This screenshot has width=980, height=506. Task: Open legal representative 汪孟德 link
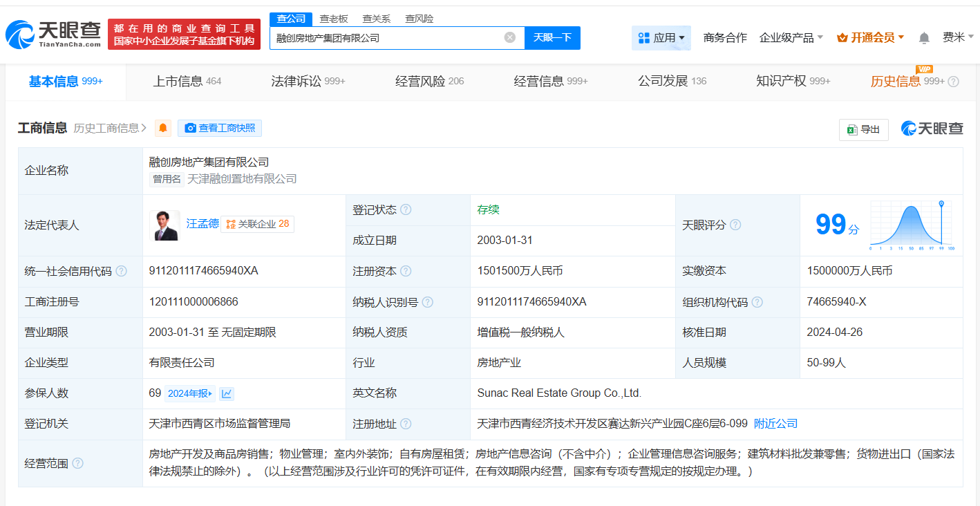[x=202, y=224]
